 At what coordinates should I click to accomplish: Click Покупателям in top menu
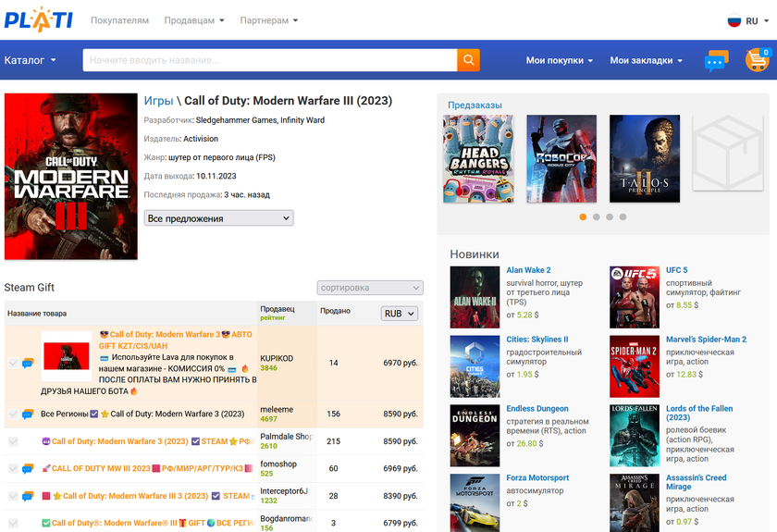[x=119, y=20]
